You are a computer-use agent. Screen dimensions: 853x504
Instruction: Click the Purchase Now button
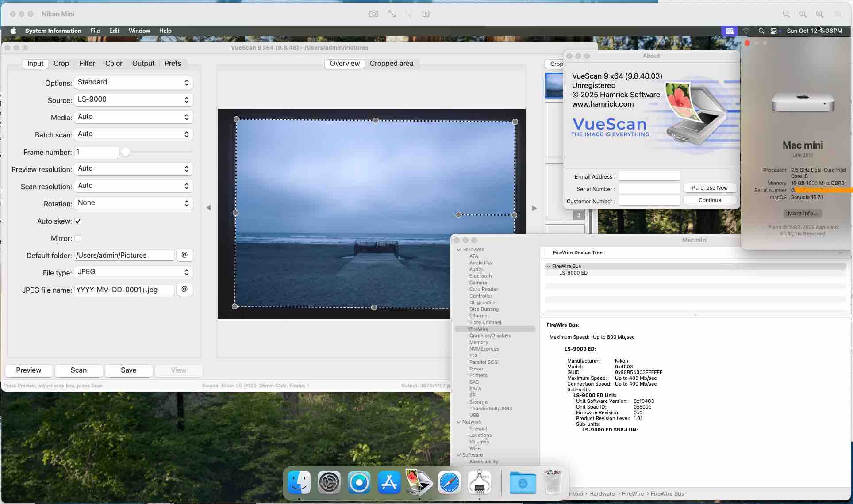pyautogui.click(x=709, y=188)
